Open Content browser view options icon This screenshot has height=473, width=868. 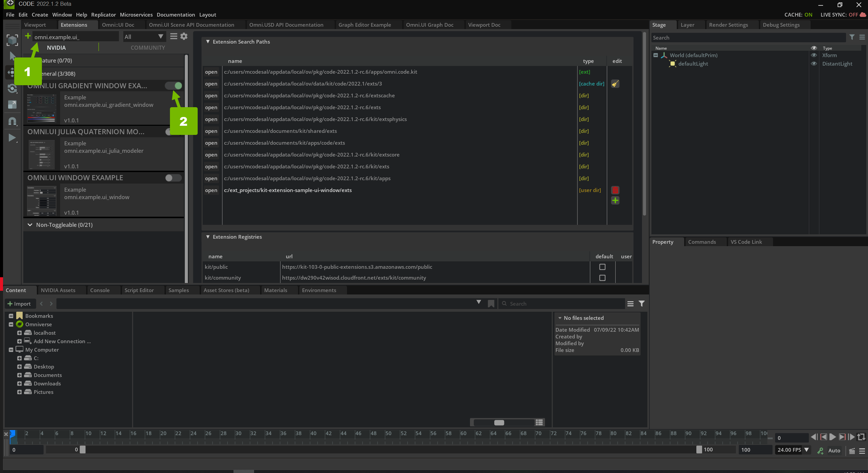630,304
